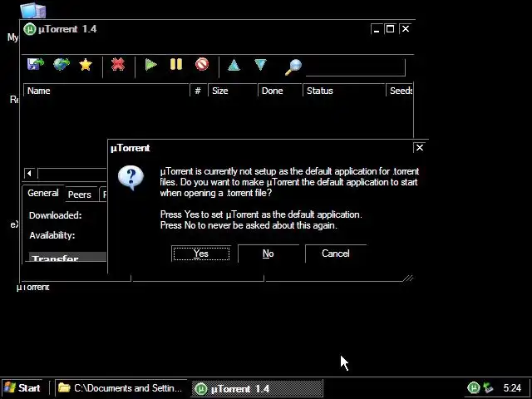Sort torrents by Done column
The height and width of the screenshot is (399, 532).
[x=280, y=91]
